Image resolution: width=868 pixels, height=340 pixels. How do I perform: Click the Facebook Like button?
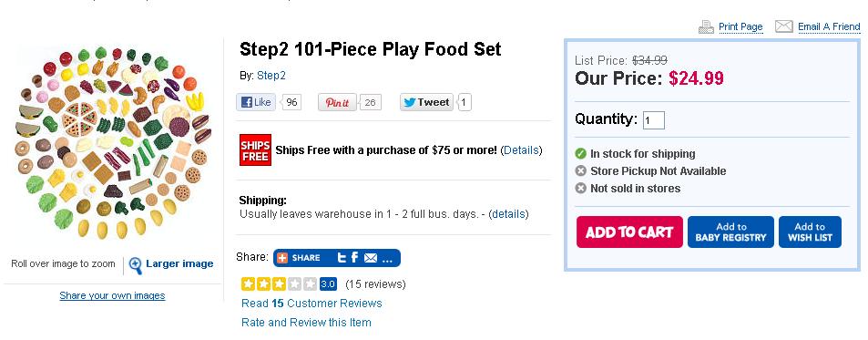(256, 102)
